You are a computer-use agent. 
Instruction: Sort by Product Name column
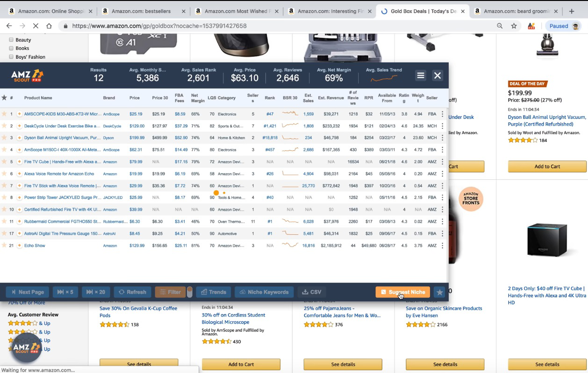point(38,98)
